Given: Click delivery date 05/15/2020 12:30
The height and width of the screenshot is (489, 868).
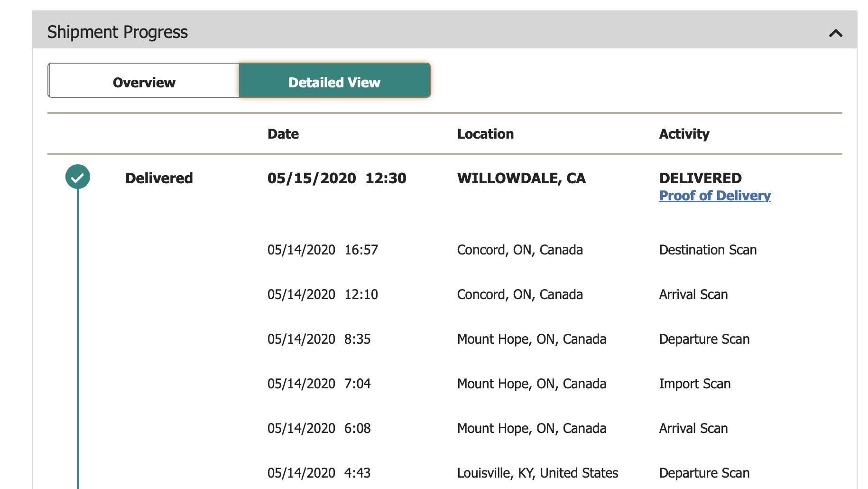Looking at the screenshot, I should coord(337,178).
